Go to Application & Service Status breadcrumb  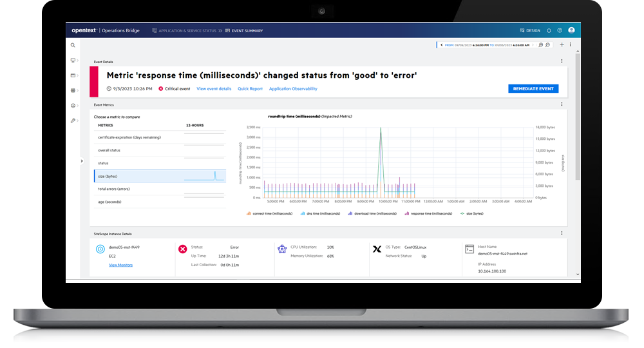click(186, 30)
